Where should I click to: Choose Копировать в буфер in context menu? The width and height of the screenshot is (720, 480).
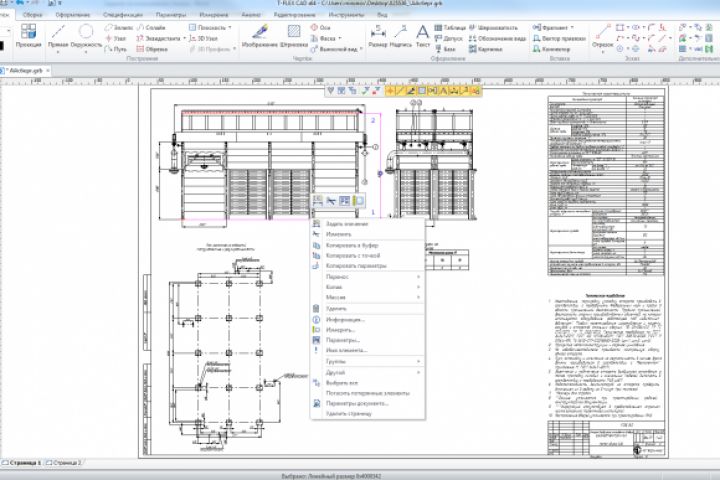point(367,245)
